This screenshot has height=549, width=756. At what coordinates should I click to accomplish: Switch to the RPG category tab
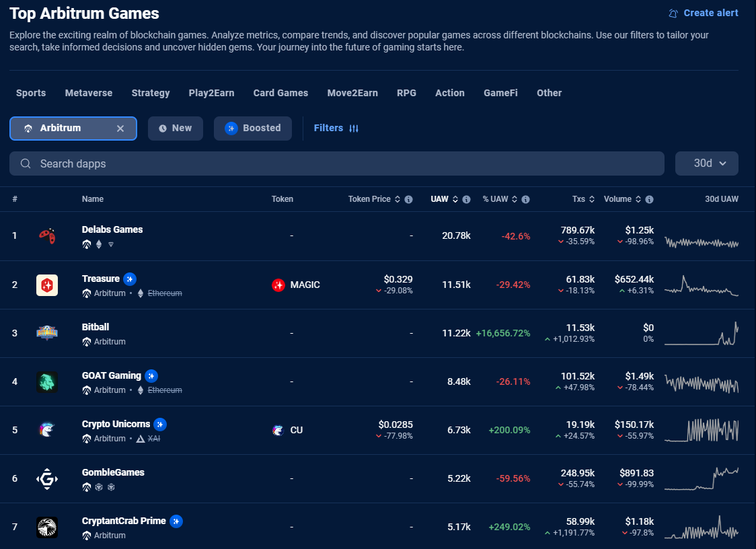pyautogui.click(x=406, y=93)
